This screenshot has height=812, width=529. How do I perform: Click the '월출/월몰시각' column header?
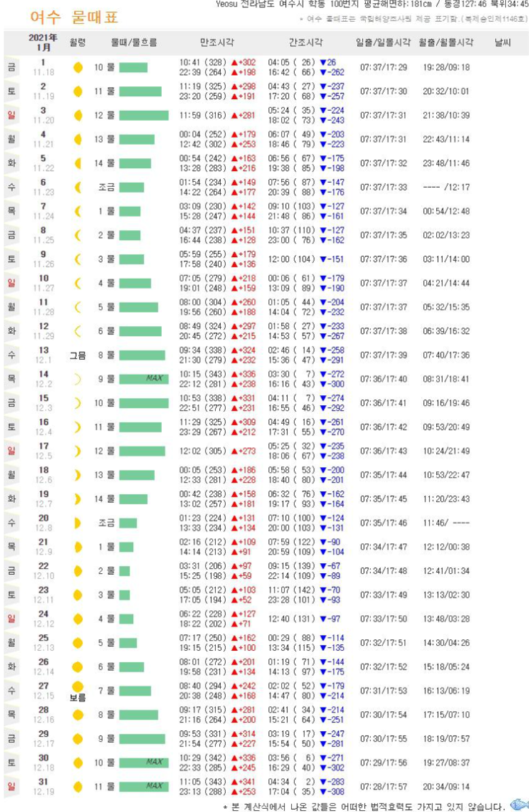[447, 43]
